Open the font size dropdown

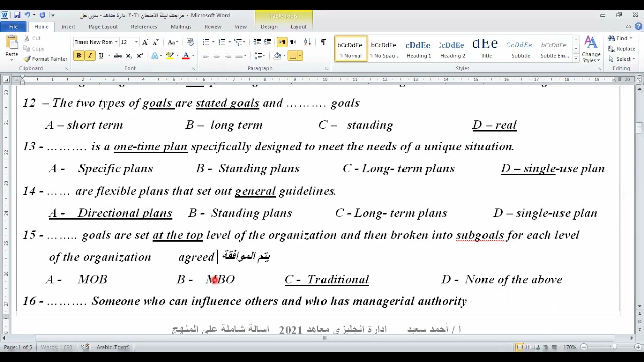[x=136, y=42]
